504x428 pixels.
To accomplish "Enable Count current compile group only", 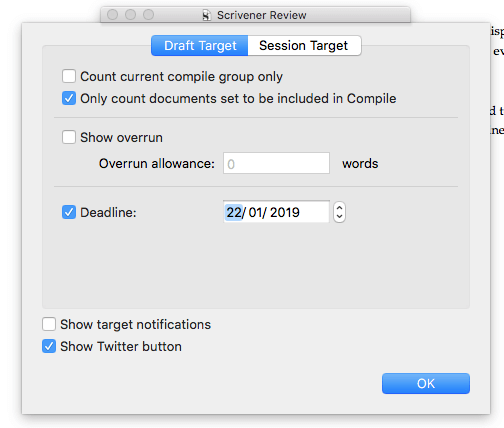I will tap(69, 76).
